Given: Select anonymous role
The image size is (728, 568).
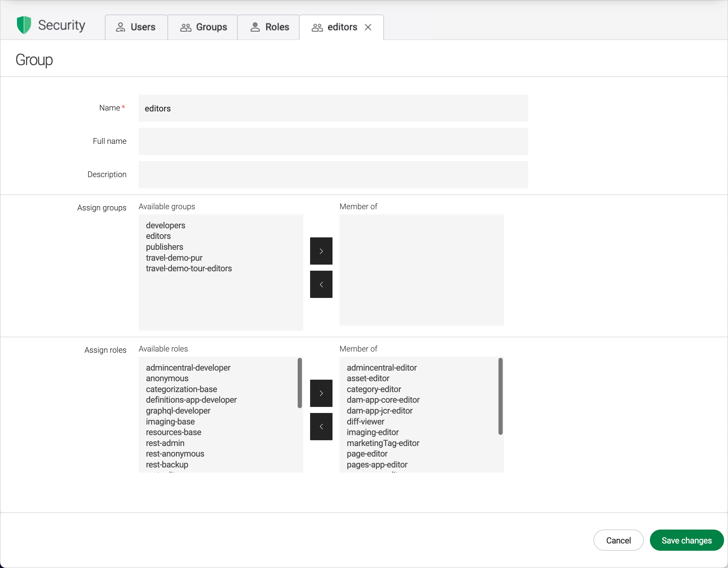Looking at the screenshot, I should (x=167, y=378).
